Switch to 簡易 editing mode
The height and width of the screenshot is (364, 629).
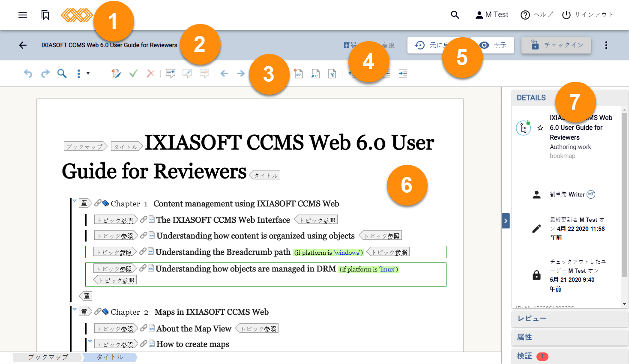[350, 45]
